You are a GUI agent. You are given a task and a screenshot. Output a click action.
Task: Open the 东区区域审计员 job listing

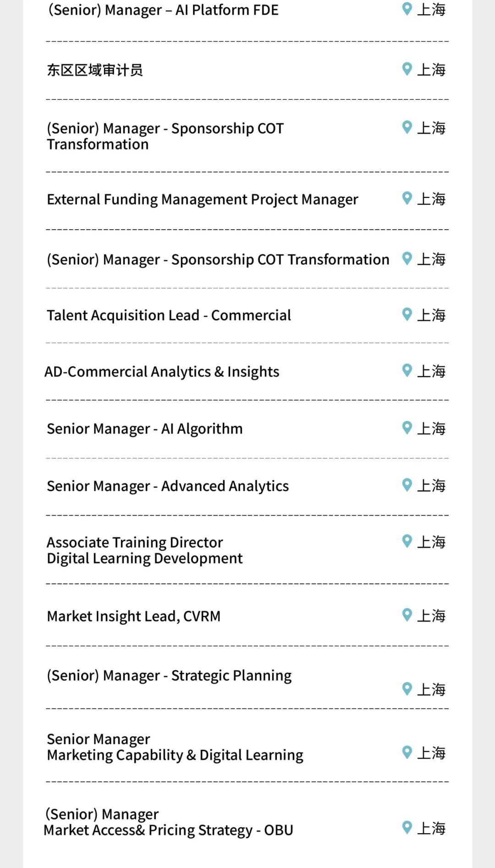(x=95, y=70)
